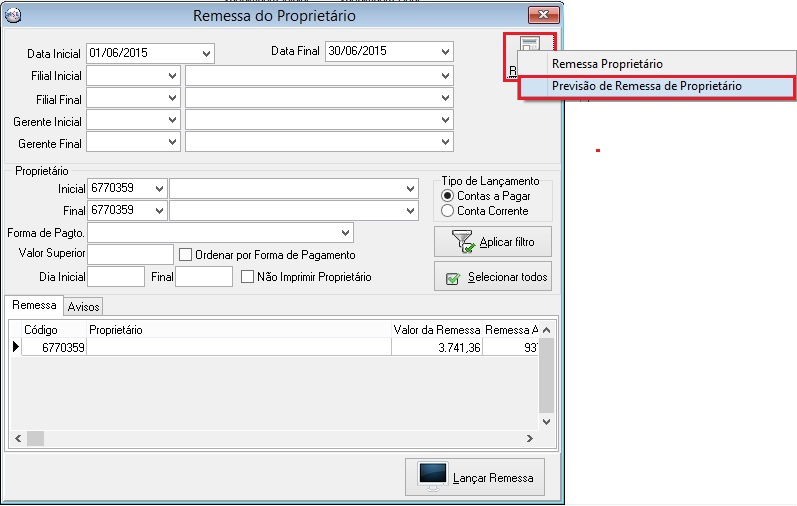Click the application icon in title bar
This screenshot has width=797, height=506.
pyautogui.click(x=13, y=15)
